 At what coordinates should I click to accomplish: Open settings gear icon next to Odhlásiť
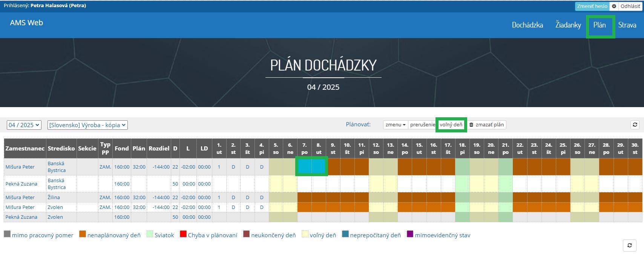click(x=614, y=6)
